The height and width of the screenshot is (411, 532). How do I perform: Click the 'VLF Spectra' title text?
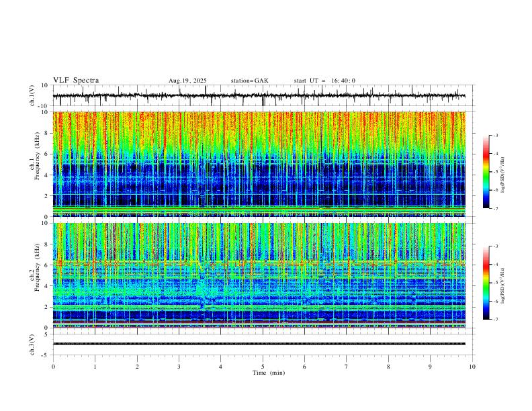pos(76,80)
